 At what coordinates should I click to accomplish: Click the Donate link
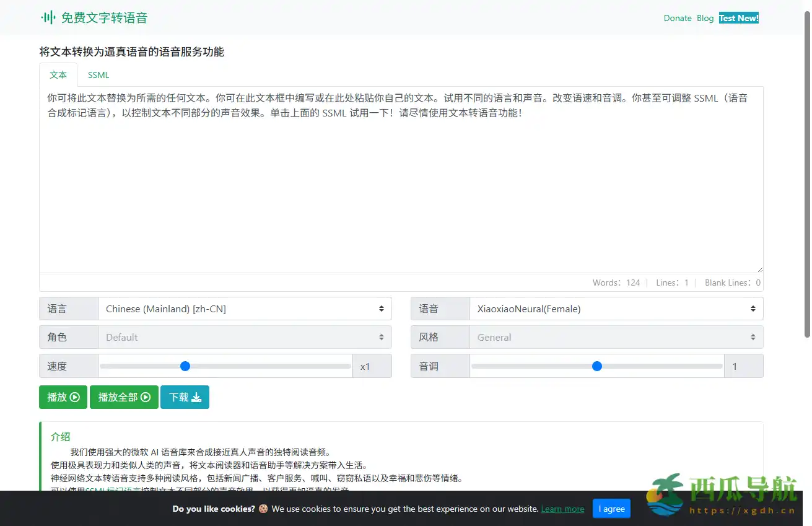coord(678,18)
